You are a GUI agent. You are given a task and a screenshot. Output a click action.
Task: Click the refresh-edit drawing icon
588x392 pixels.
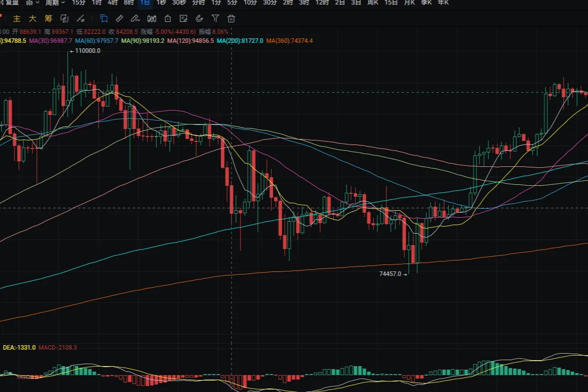click(65, 18)
